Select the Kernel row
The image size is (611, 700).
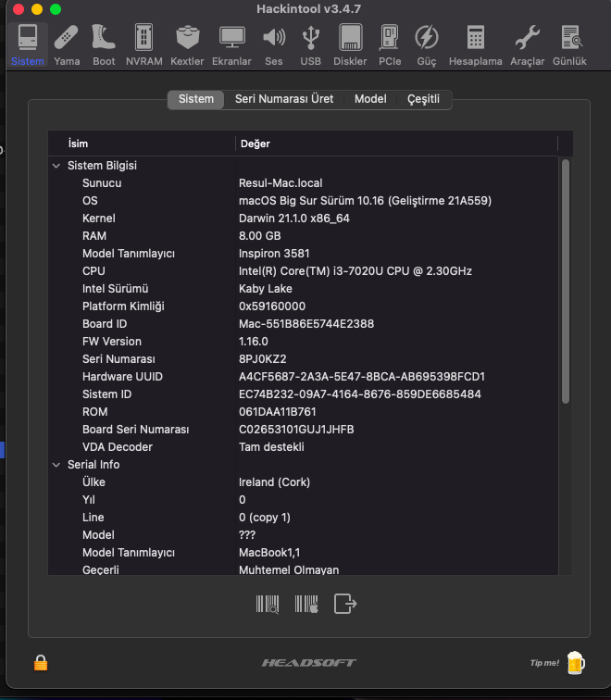tap(304, 219)
